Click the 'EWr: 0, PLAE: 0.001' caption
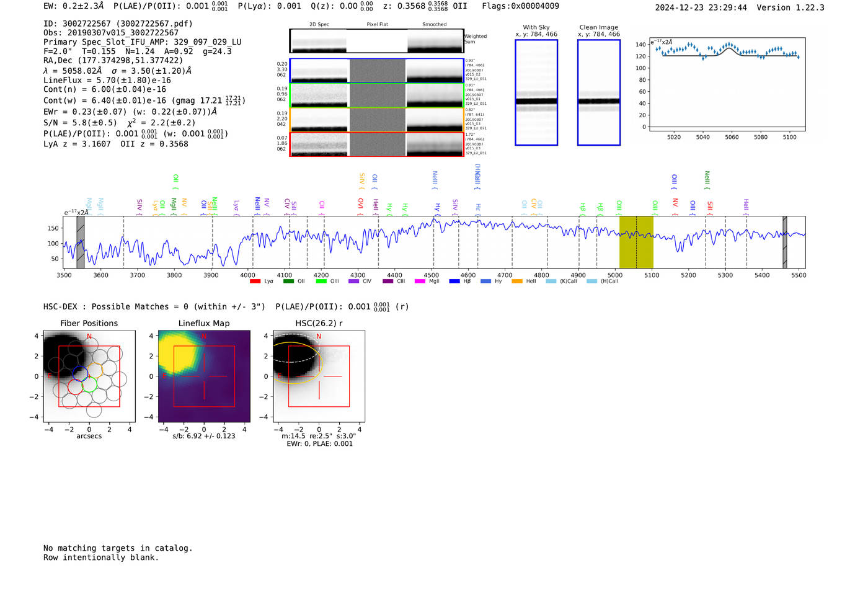 click(319, 444)
